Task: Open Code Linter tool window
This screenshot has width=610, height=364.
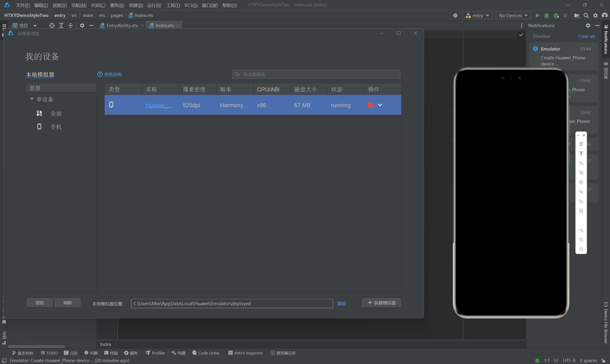Action: click(206, 353)
